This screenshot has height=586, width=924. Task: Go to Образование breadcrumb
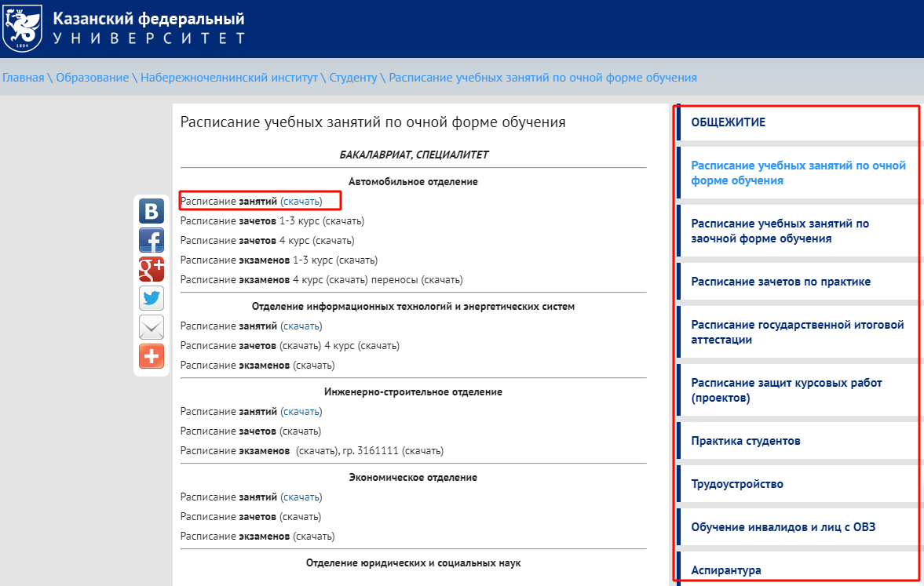pos(93,78)
